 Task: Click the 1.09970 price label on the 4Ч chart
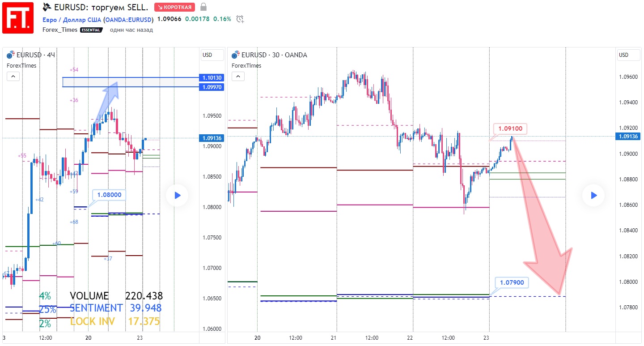tap(212, 87)
